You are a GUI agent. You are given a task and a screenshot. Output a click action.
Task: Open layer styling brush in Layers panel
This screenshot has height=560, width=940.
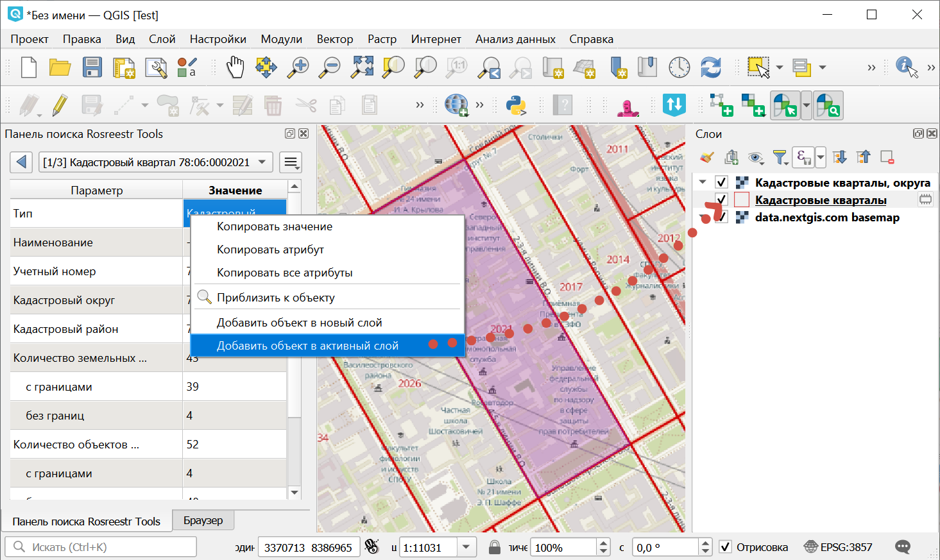click(x=707, y=157)
